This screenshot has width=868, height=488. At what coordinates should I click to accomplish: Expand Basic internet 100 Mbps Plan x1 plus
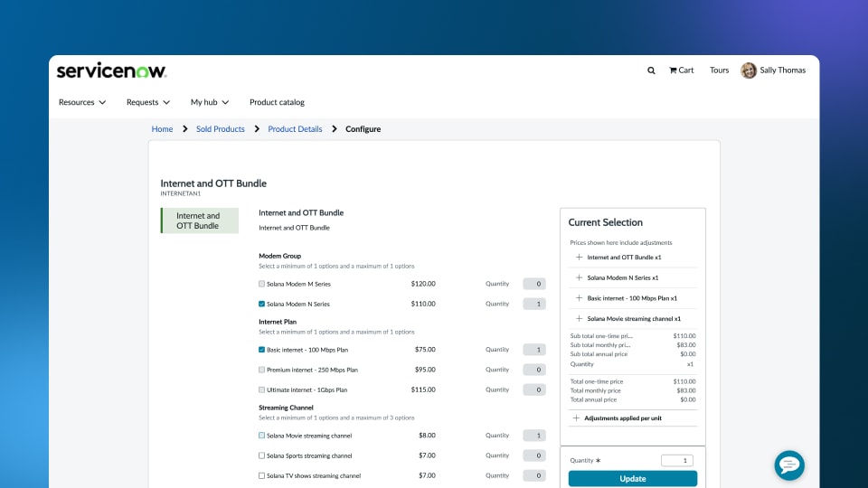579,298
